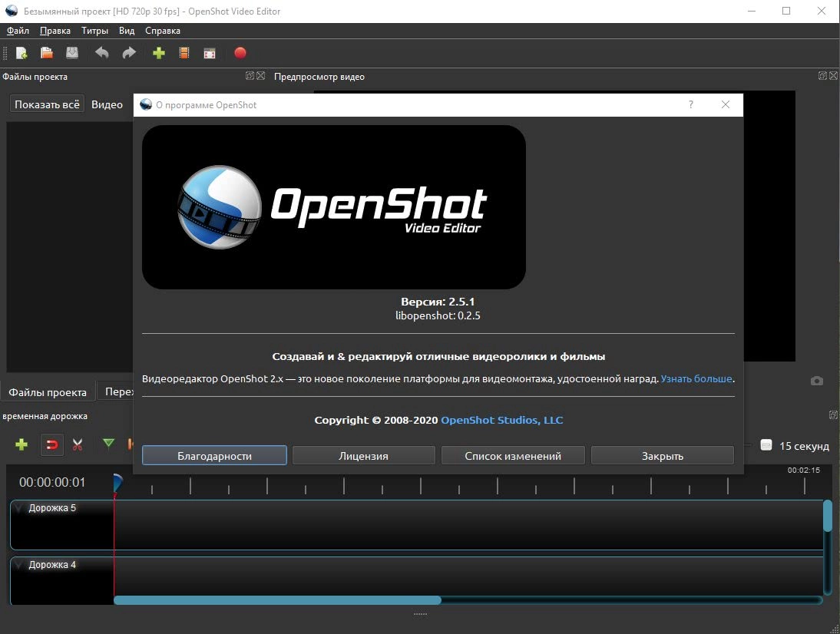Click the Дорожка 4 track label
This screenshot has width=840, height=634.
(x=52, y=564)
